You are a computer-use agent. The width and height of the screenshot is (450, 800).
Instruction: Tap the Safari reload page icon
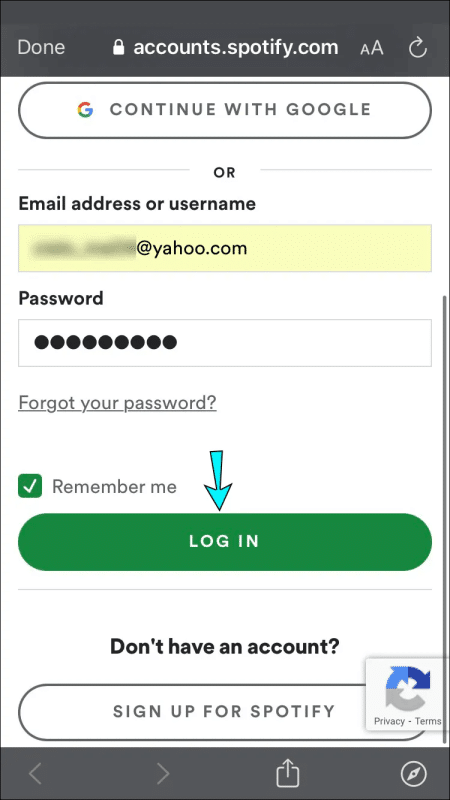click(418, 48)
